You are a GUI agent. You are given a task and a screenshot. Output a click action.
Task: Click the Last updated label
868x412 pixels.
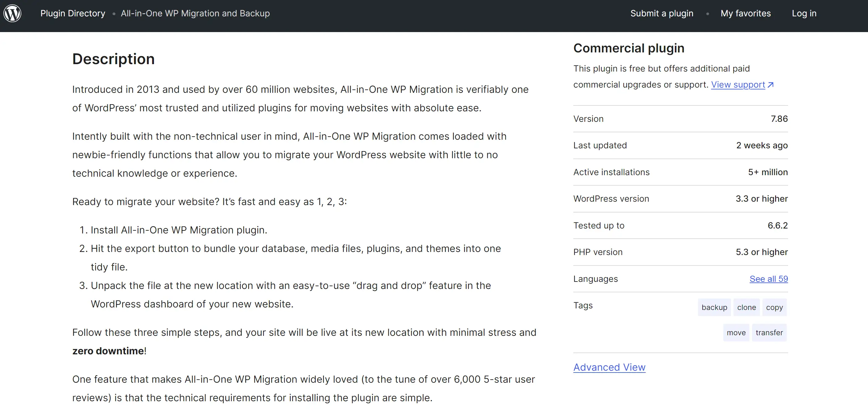(x=600, y=146)
